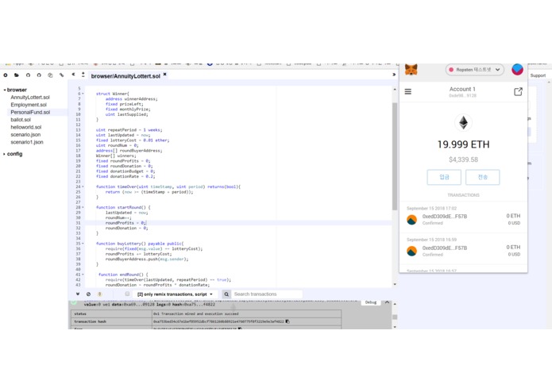The image size is (552, 392).
Task: Click the pending transactions counter icon
Action: (99, 294)
